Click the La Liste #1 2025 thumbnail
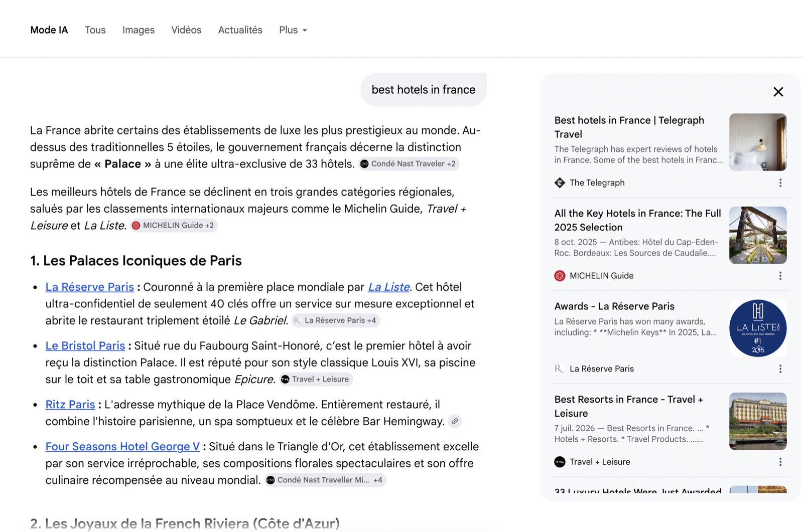 [758, 328]
